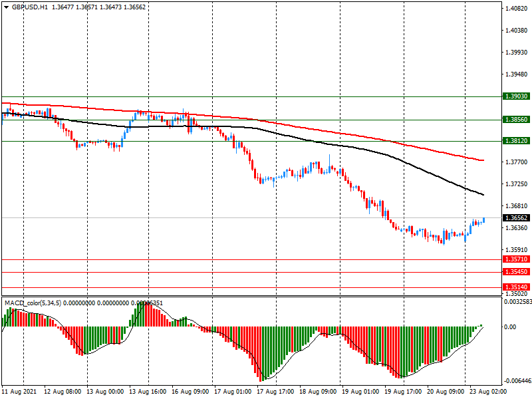
Task: Click the MACD zero level 0.00 label
Action: tap(511, 327)
